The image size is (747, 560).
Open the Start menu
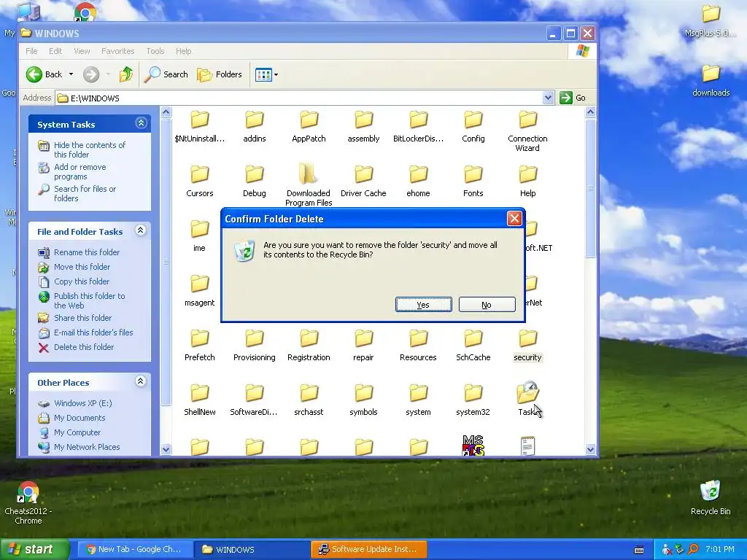coord(34,549)
